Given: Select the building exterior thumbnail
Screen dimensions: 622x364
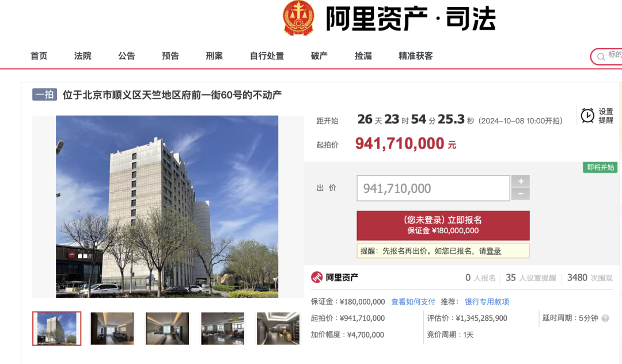Looking at the screenshot, I should tap(56, 328).
